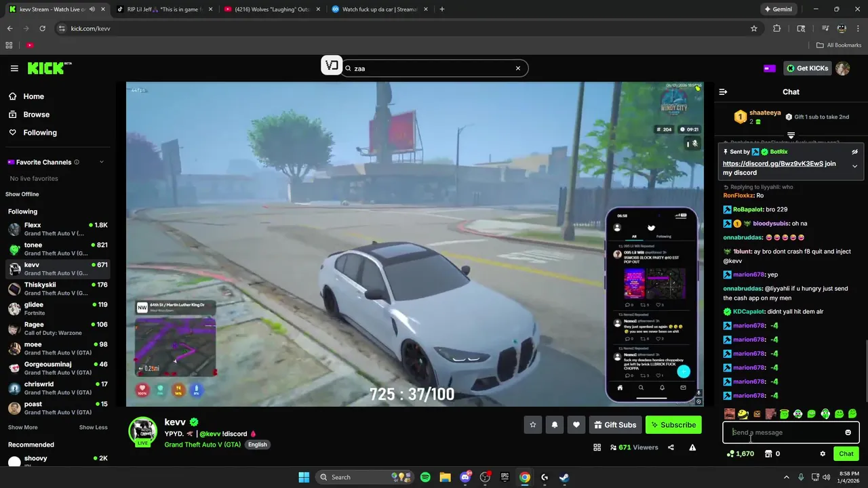Open gildee Fortnite channel
The height and width of the screenshot is (488, 868).
pyautogui.click(x=58, y=308)
